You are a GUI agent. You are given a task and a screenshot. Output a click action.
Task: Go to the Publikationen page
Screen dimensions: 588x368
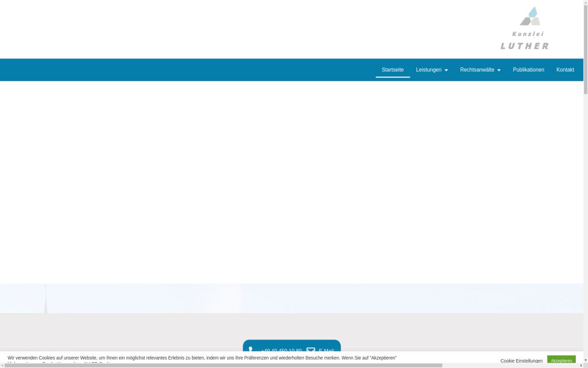(528, 70)
